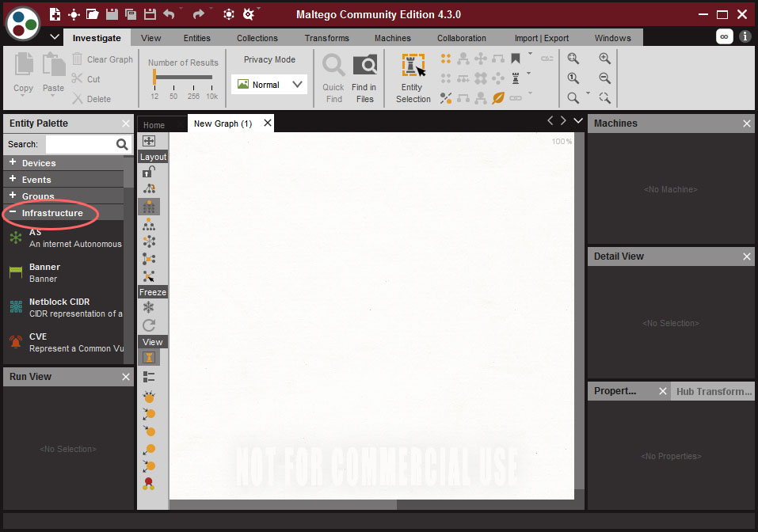Close the New Graph (1) tab
Viewport: 758px width, 532px height.
click(x=268, y=123)
